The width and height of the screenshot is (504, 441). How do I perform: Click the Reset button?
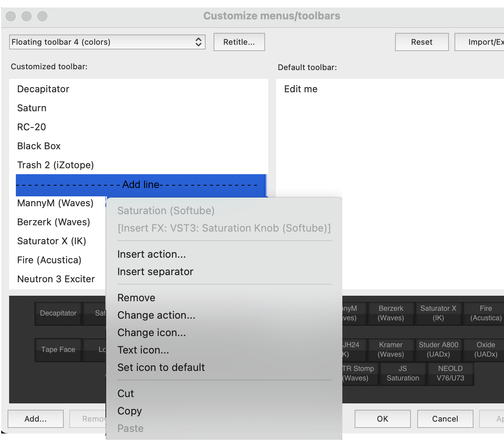[x=422, y=42]
